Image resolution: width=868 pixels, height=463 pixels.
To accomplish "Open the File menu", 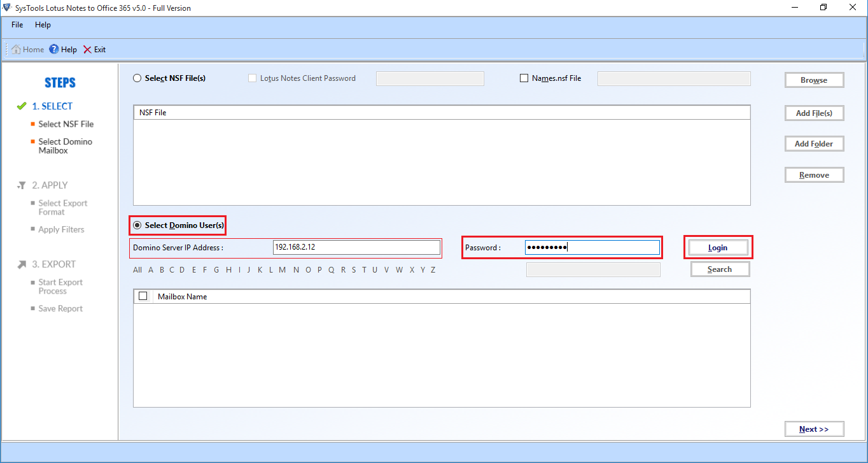I will click(17, 25).
